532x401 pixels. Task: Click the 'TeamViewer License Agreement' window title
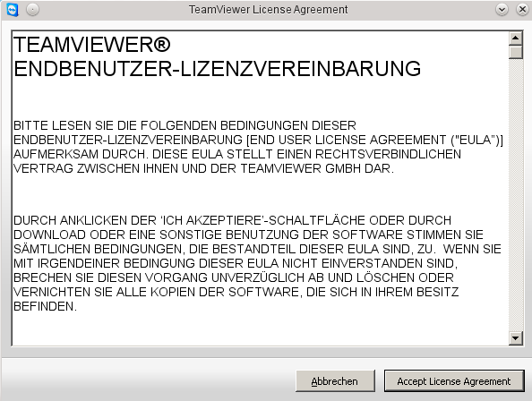(x=269, y=10)
